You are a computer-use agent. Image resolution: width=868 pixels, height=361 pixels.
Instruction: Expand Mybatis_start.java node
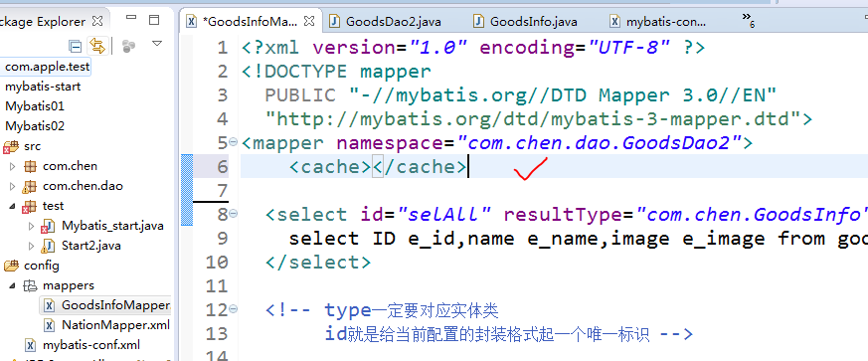click(32, 226)
